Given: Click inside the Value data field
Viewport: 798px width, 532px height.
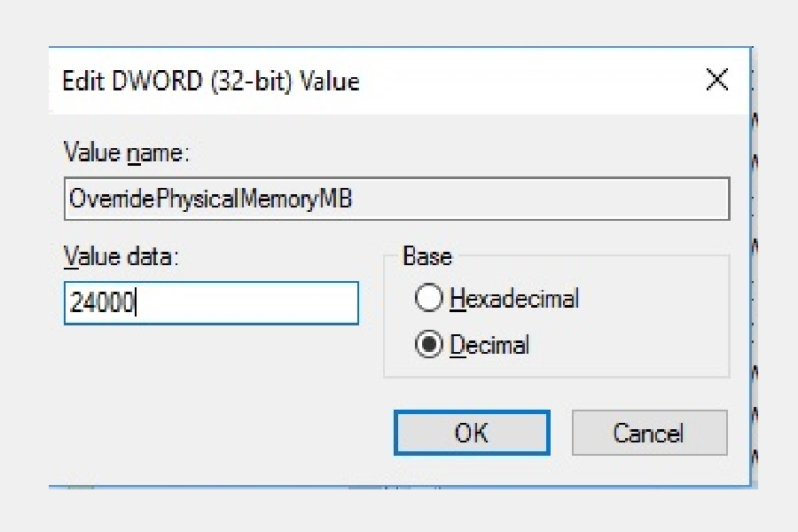Looking at the screenshot, I should pos(211,303).
